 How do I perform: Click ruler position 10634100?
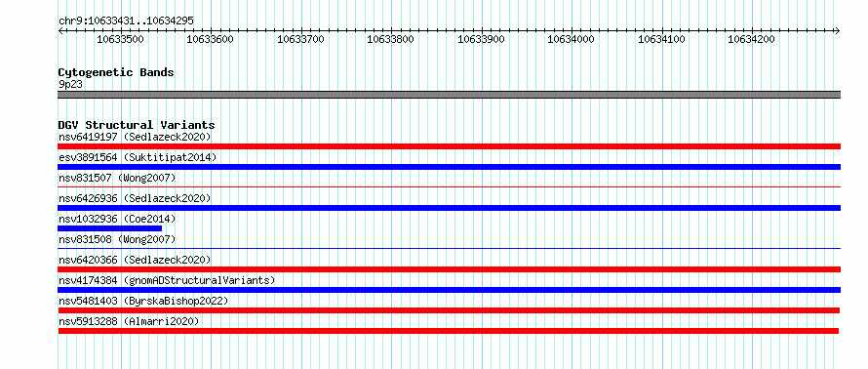[x=661, y=39]
